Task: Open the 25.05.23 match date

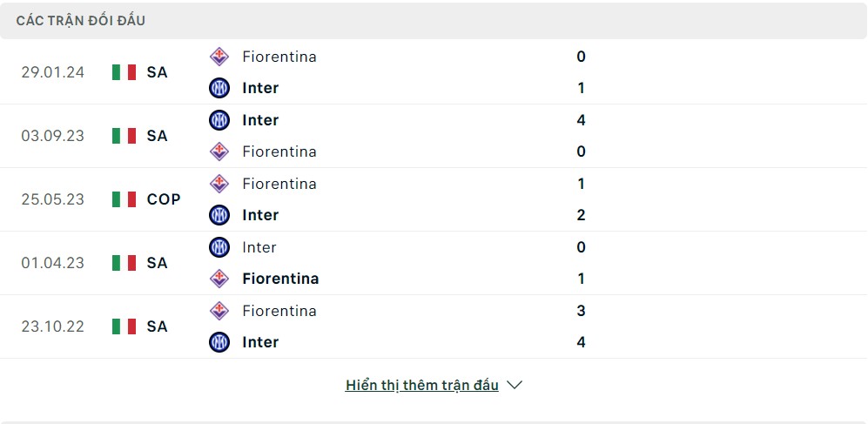Action: click(52, 199)
